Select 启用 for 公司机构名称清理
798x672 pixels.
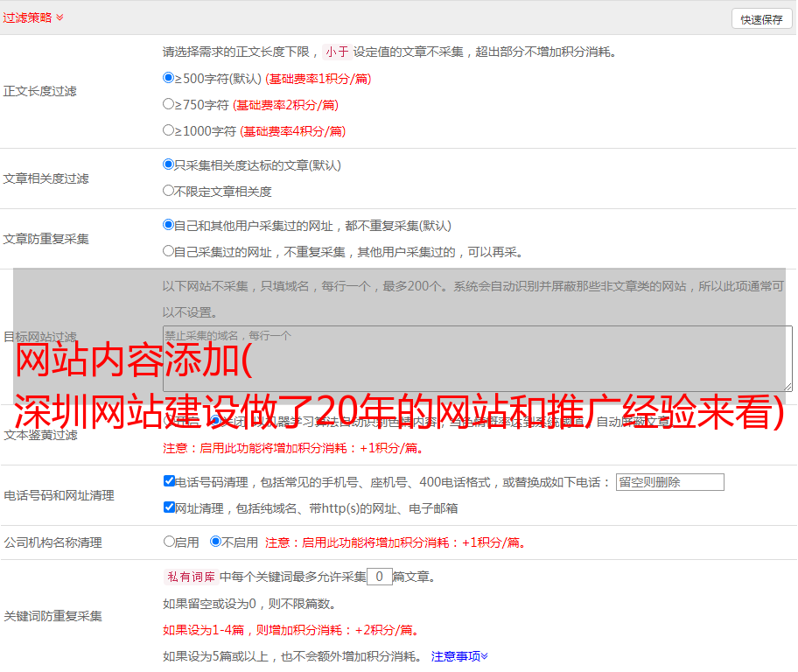coord(169,542)
